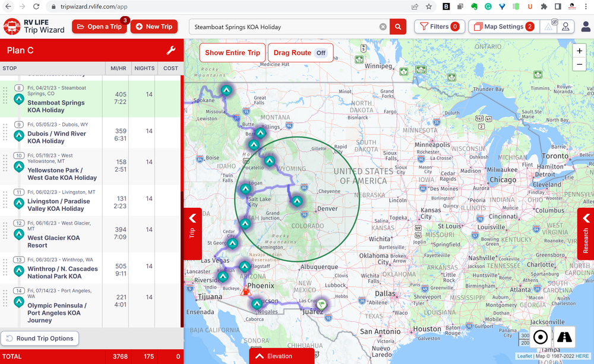Expand the Research side panel
594x364 pixels.
pyautogui.click(x=586, y=233)
